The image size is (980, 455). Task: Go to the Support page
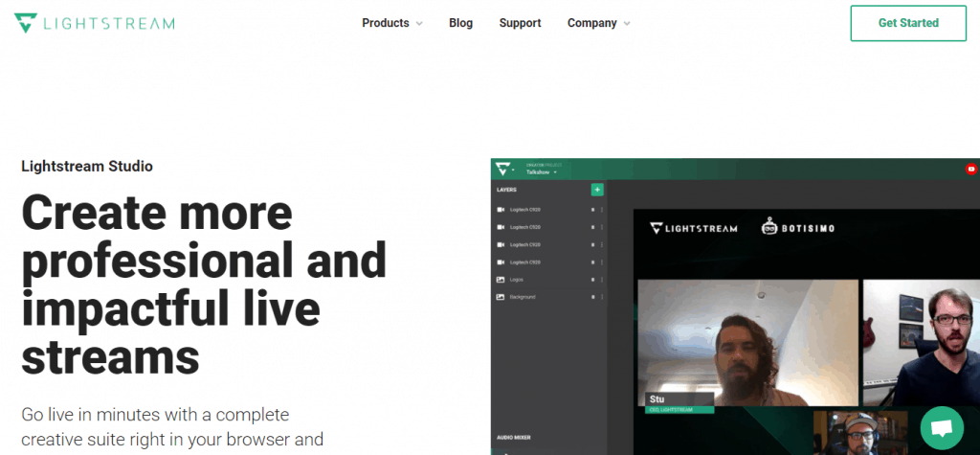(x=520, y=23)
